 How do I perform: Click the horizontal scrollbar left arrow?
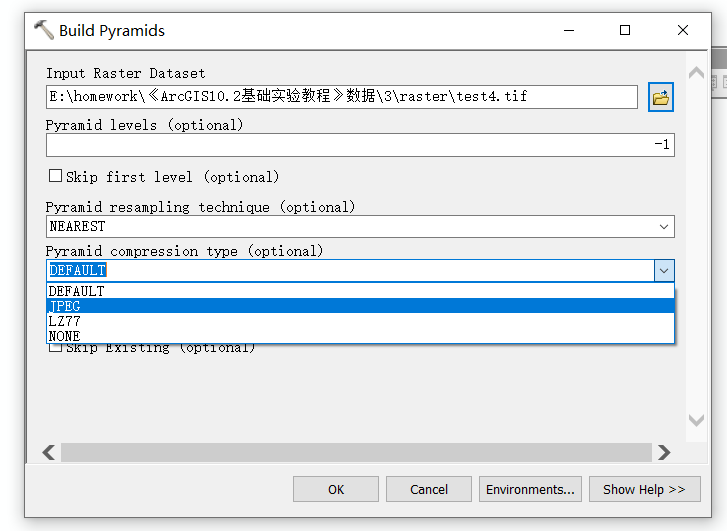49,452
